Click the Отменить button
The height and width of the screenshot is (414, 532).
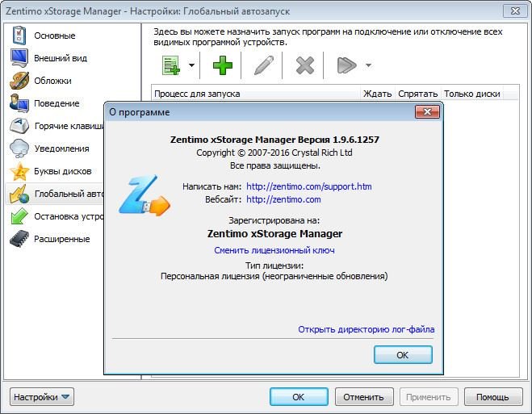pos(364,397)
